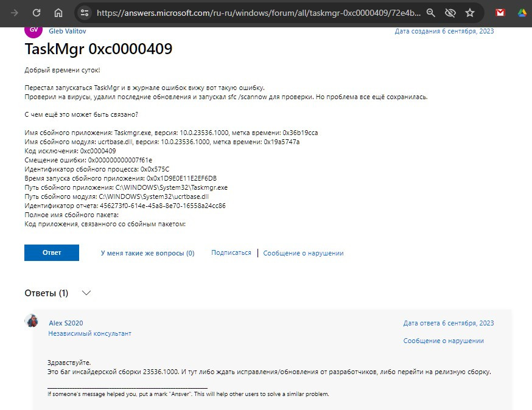Go to the browser home page
Viewport: 532px width, 410px height.
[58, 13]
